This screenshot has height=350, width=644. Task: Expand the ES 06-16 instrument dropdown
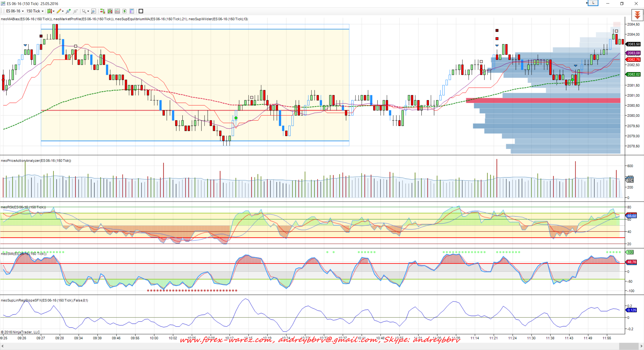(15, 11)
